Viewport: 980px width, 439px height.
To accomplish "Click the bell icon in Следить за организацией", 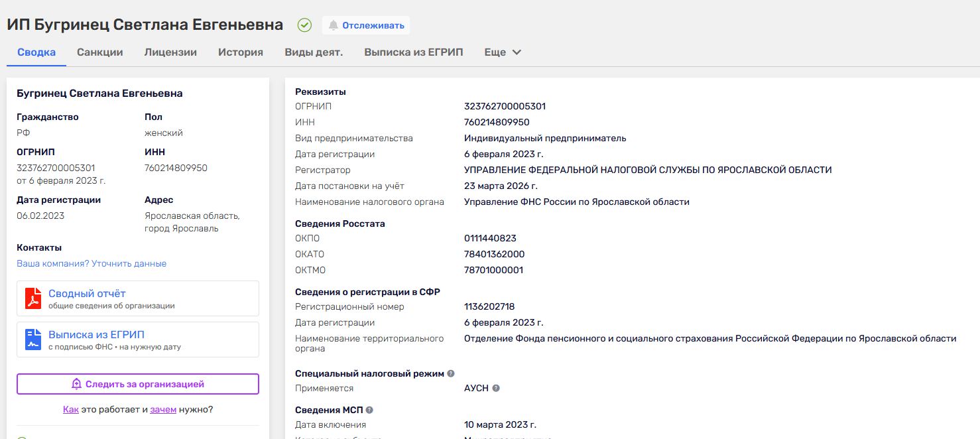I will click(76, 384).
